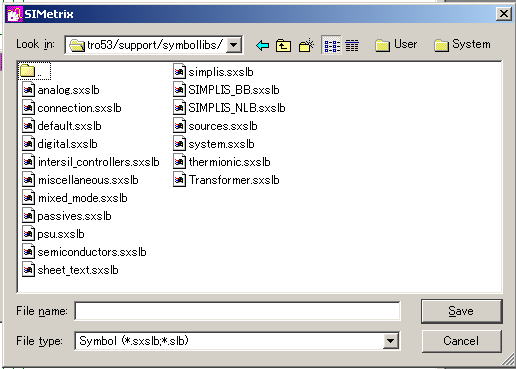Select analog.sxslb file icon

[28, 90]
